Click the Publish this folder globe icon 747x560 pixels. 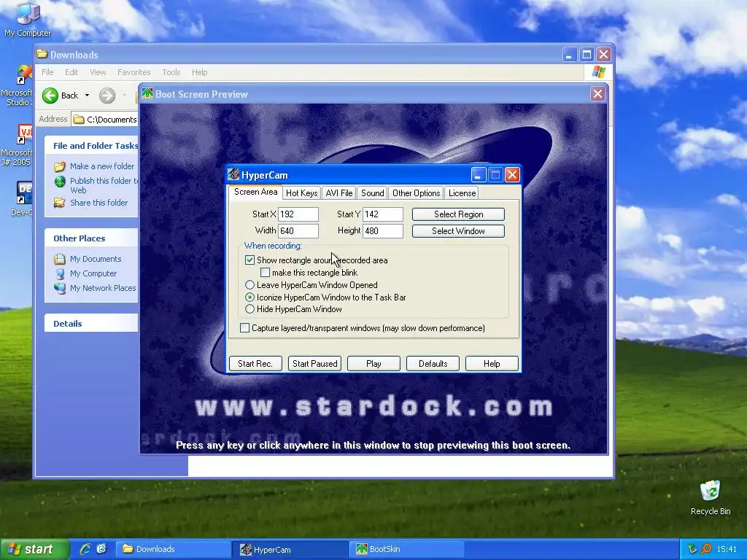(60, 182)
